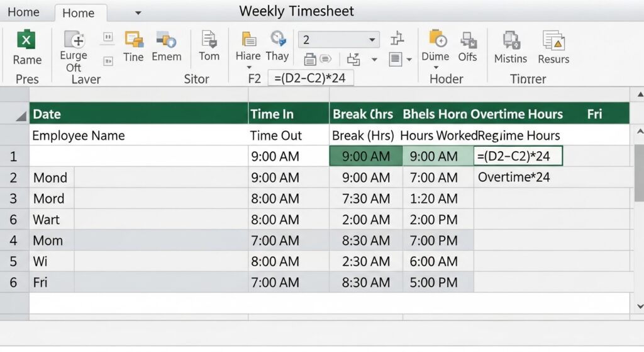
Task: Click the text alignment icon in ribbon
Action: [x=395, y=59]
